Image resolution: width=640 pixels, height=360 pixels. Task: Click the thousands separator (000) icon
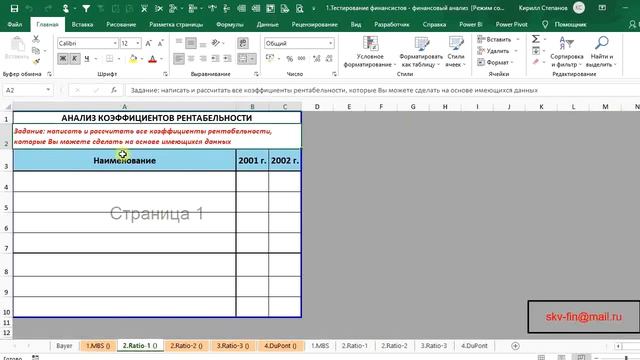point(302,59)
